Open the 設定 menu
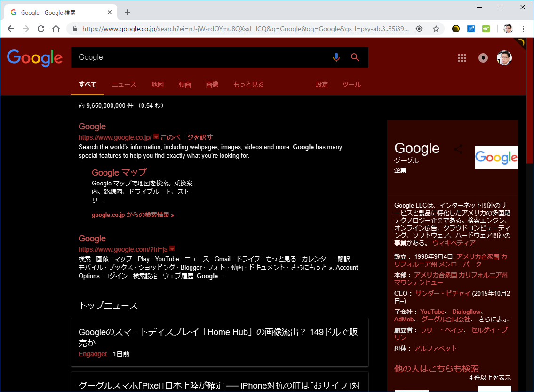The height and width of the screenshot is (392, 534). 321,84
